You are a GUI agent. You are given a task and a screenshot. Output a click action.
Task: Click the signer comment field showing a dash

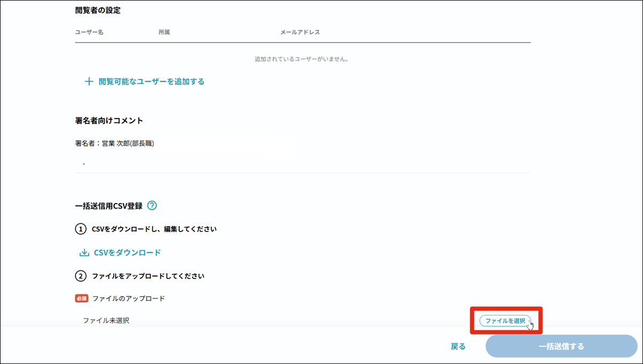(x=302, y=164)
